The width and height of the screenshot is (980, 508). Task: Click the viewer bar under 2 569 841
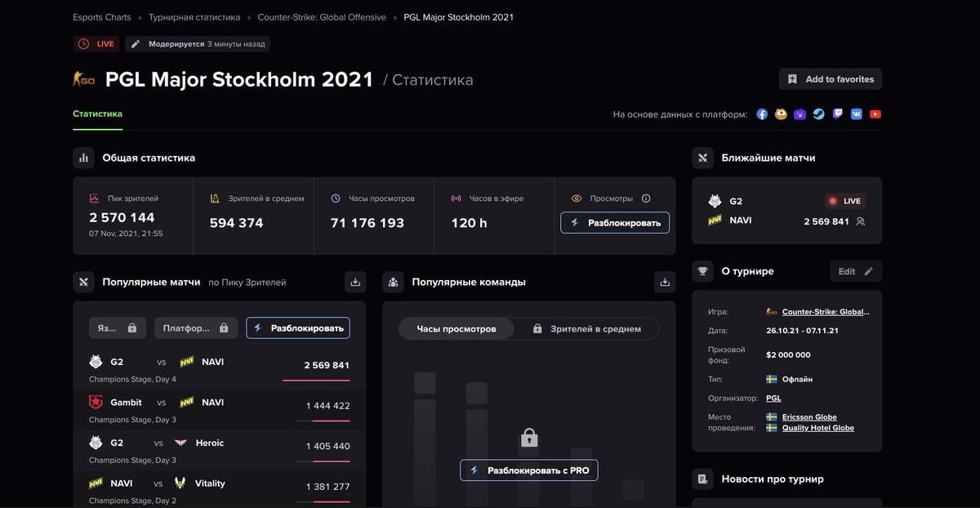click(x=316, y=381)
